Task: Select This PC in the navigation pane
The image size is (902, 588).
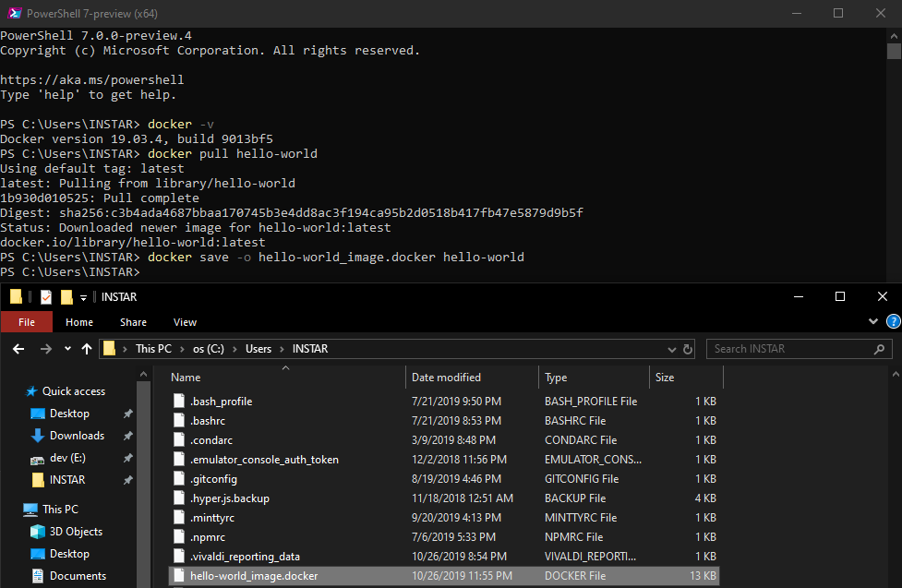Action: pyautogui.click(x=60, y=510)
